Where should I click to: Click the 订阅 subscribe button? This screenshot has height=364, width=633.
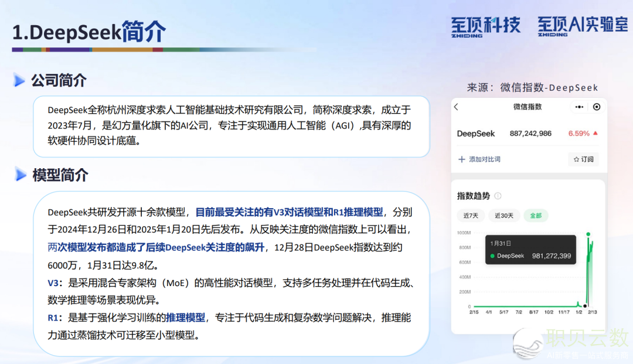[x=583, y=159]
